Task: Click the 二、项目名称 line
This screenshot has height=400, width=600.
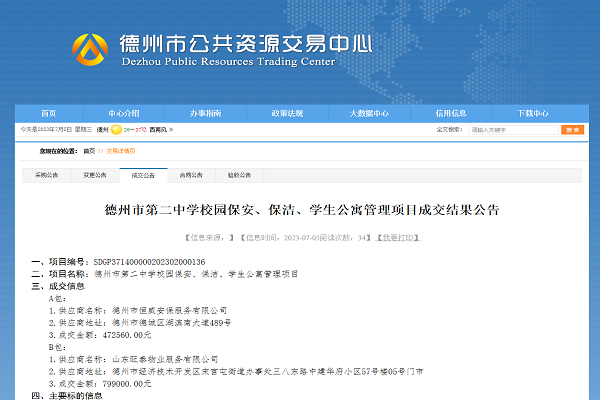Action: (x=165, y=274)
